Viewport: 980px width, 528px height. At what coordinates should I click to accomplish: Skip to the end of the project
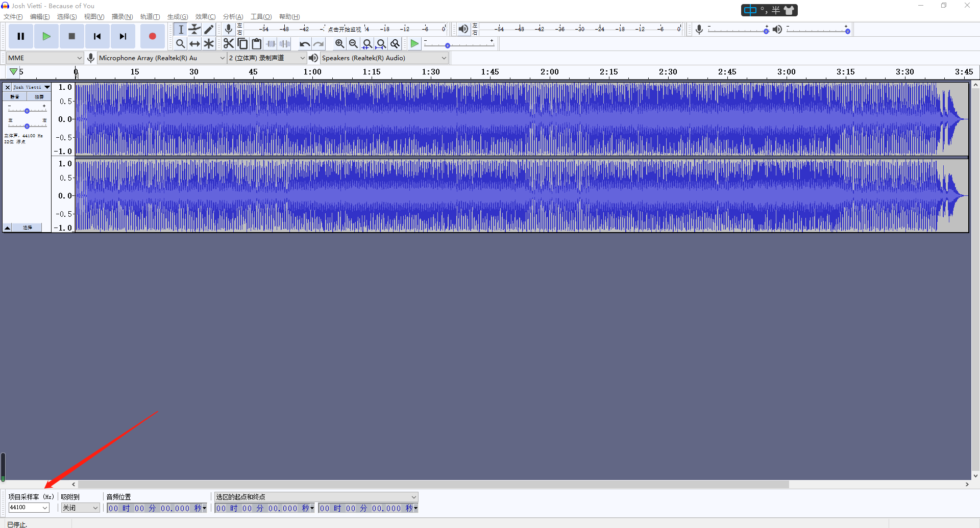(123, 36)
